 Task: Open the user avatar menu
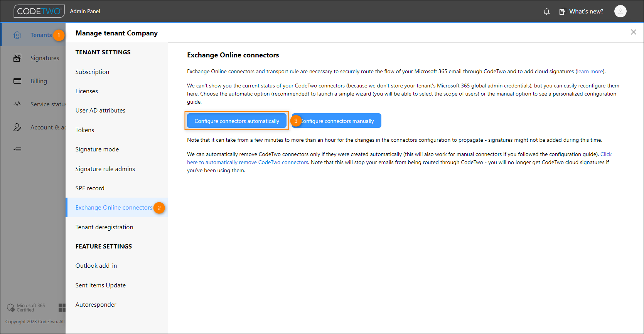point(620,11)
